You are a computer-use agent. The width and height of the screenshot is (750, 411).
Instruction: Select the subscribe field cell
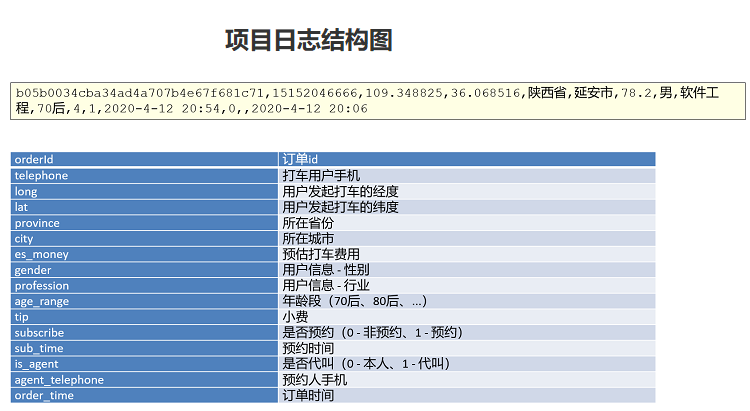click(144, 332)
